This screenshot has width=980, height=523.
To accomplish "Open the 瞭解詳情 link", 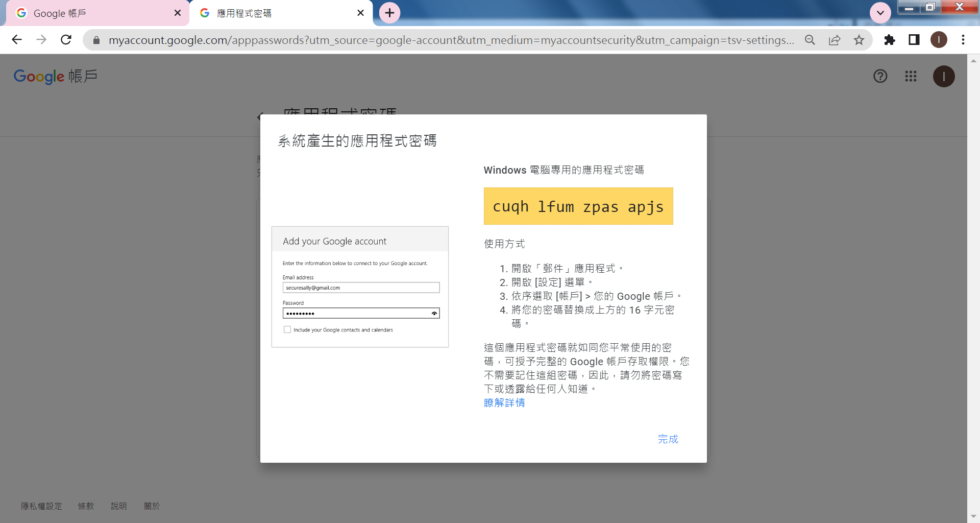I will pos(504,403).
